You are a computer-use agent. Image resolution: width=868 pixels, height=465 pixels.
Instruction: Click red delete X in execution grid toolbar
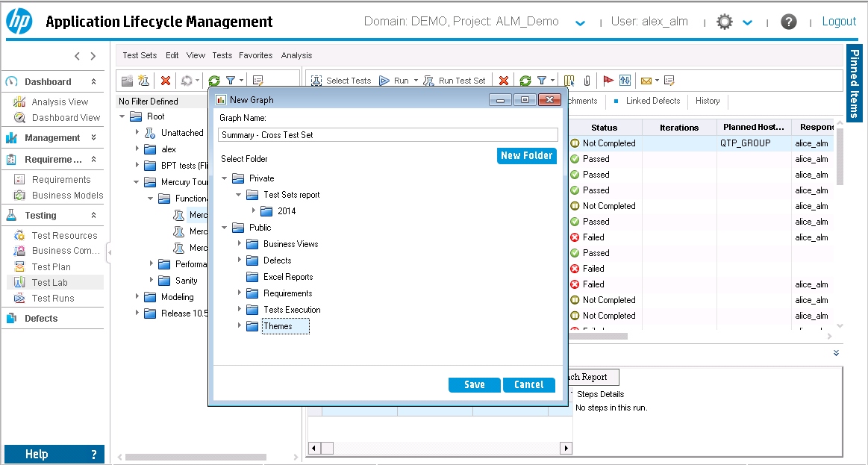tap(503, 81)
